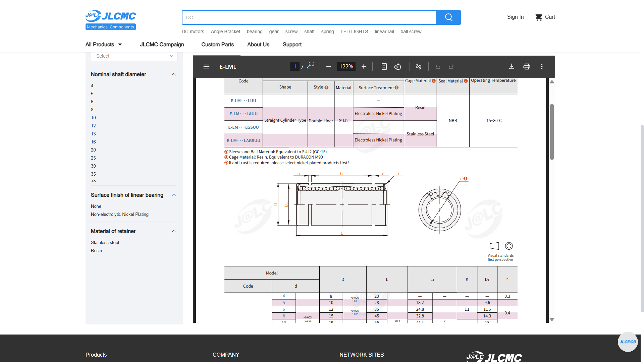
Task: Rotate the PDF counterclockwise
Action: coord(397,67)
